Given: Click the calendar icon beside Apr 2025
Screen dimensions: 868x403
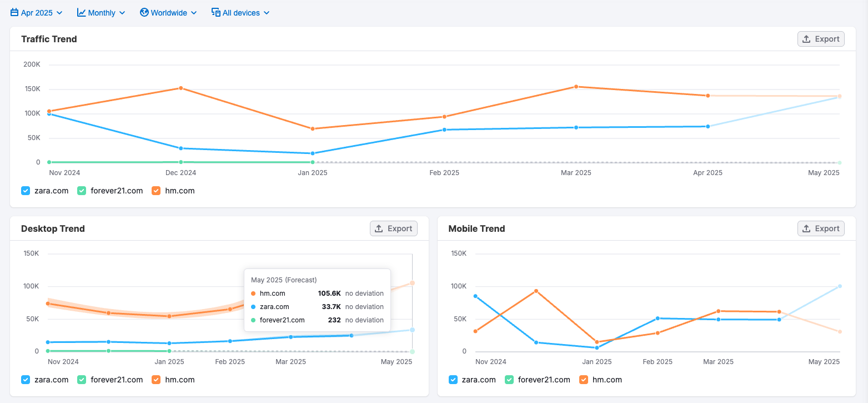Looking at the screenshot, I should pos(14,12).
